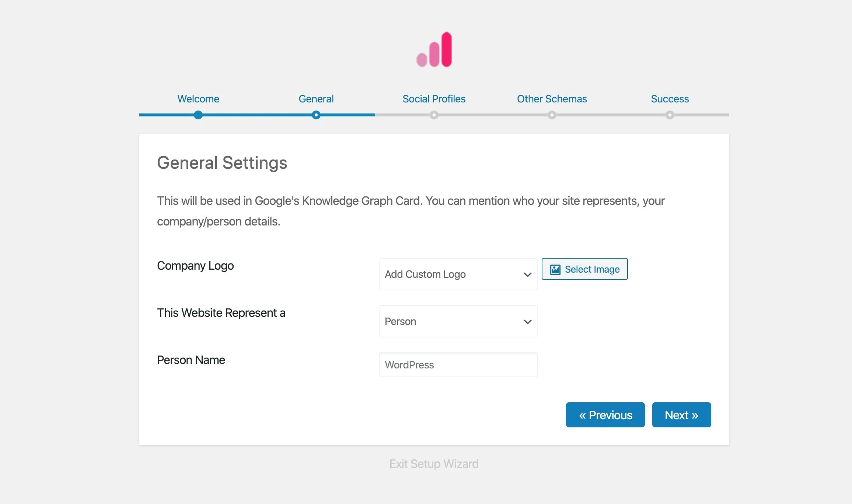Select the General step label

tap(316, 99)
